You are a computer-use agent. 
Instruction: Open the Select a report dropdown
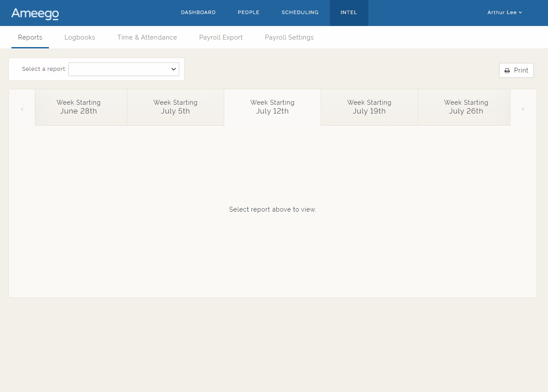[x=123, y=69]
